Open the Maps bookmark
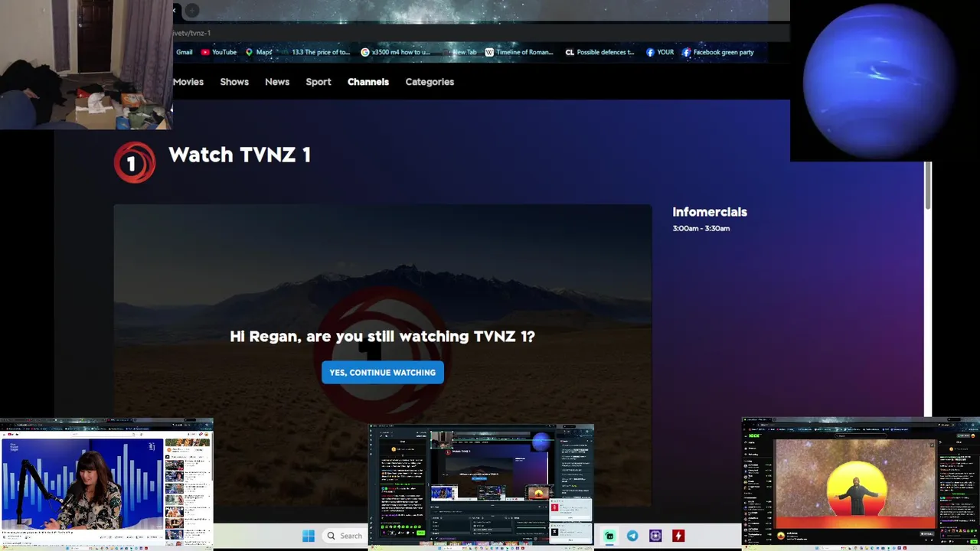Image resolution: width=980 pixels, height=551 pixels. tap(259, 52)
